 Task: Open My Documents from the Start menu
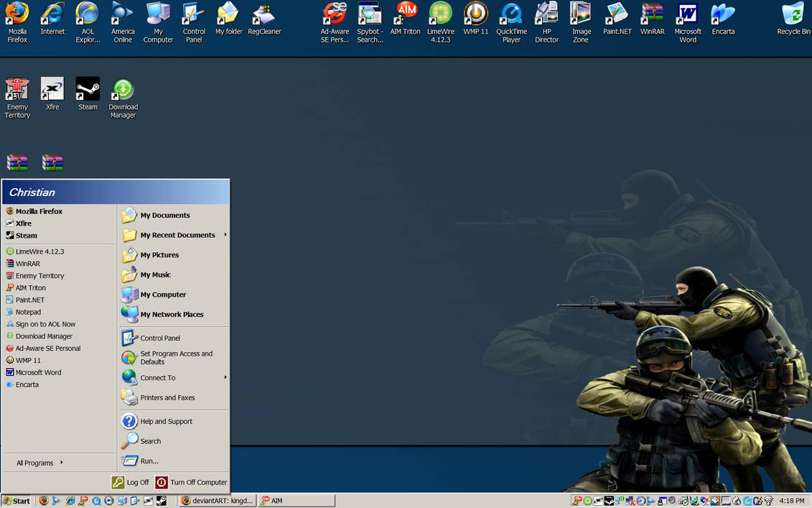pyautogui.click(x=174, y=215)
